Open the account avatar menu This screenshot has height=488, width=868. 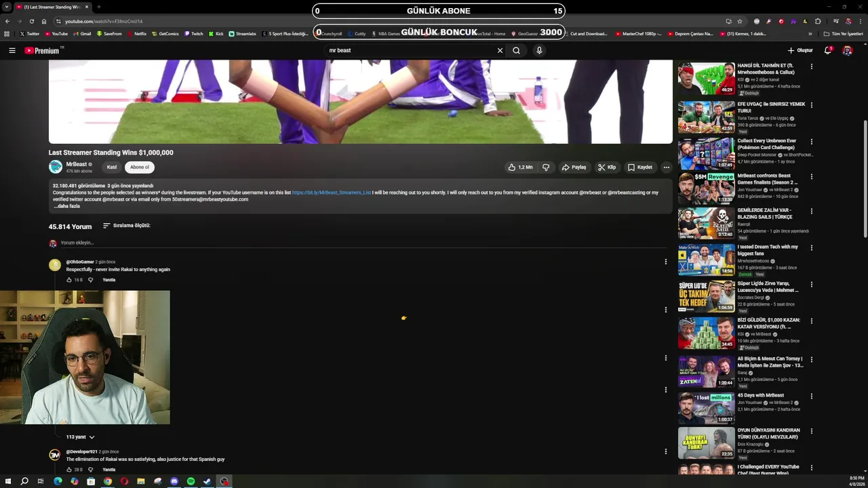[847, 50]
